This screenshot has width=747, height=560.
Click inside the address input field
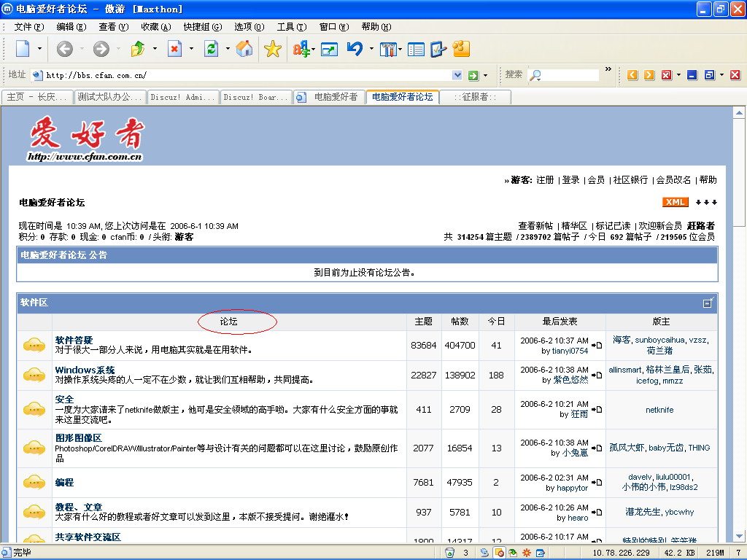click(219, 74)
